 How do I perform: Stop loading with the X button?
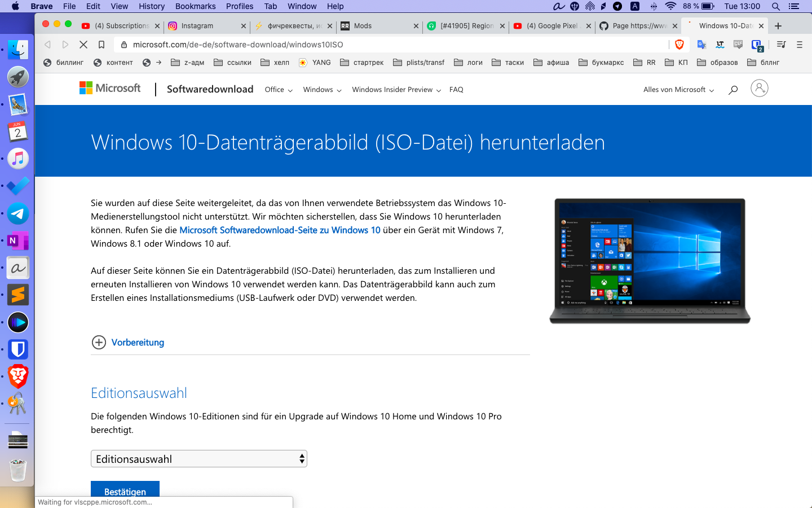click(x=83, y=45)
